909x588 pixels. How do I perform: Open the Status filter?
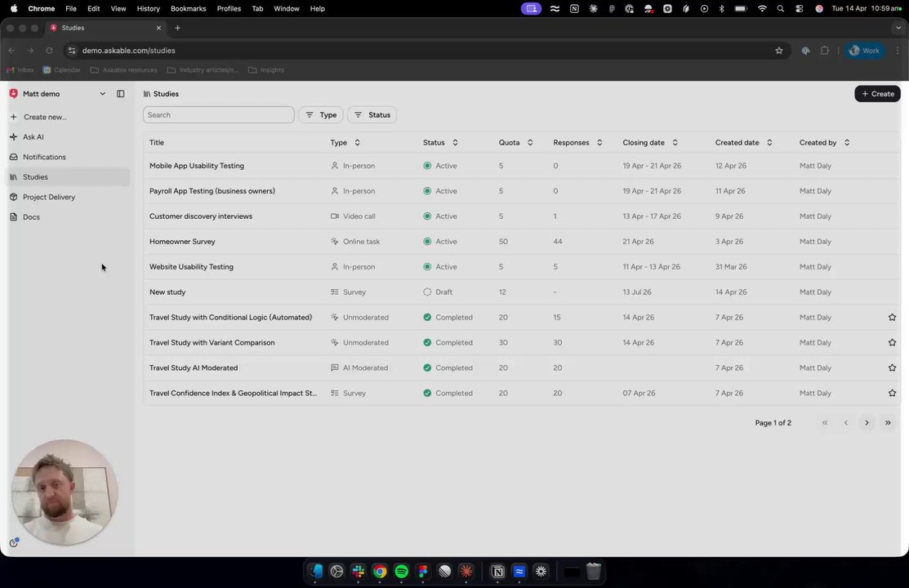tap(372, 115)
